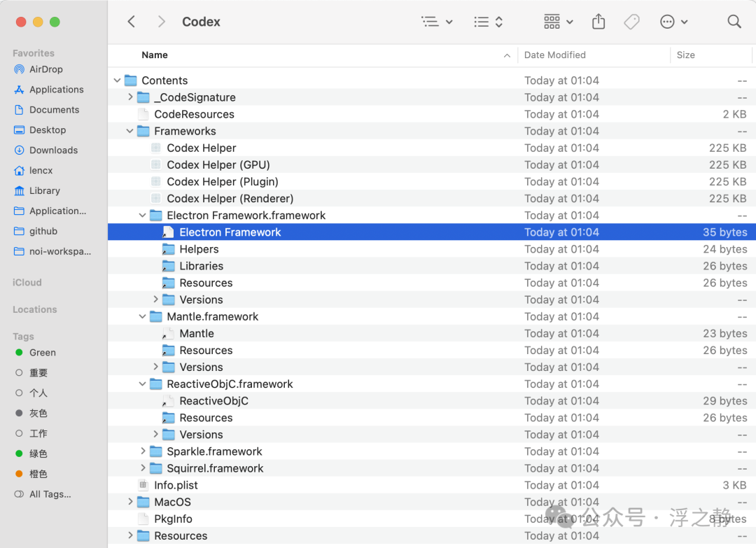Open the list view options menu
This screenshot has height=548, width=756.
pos(437,22)
